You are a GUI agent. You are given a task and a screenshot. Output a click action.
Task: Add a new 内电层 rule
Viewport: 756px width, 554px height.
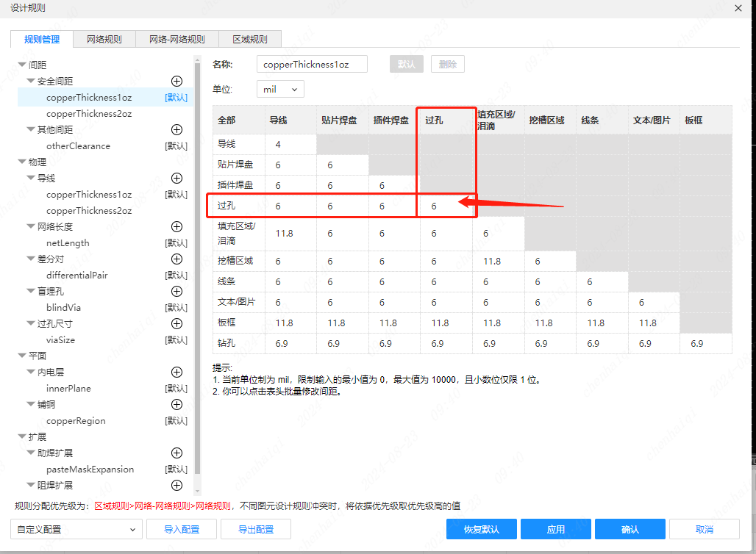(176, 372)
